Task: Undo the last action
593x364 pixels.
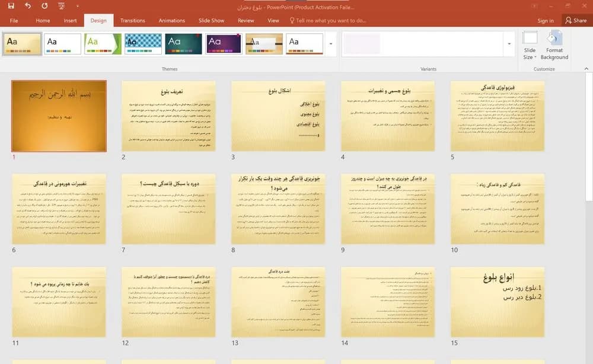Action: (x=28, y=6)
